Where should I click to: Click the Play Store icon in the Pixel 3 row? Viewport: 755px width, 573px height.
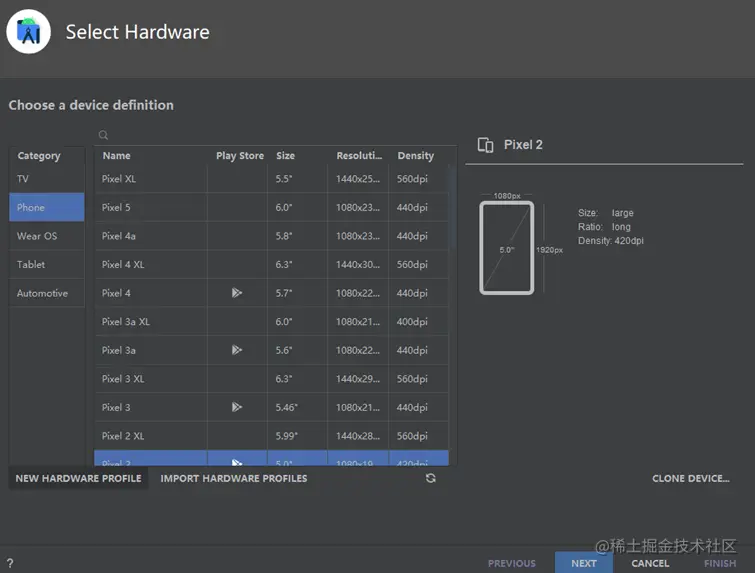[x=236, y=407]
